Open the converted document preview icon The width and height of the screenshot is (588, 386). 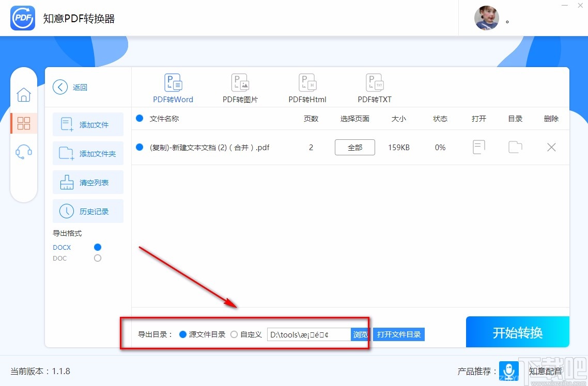478,147
